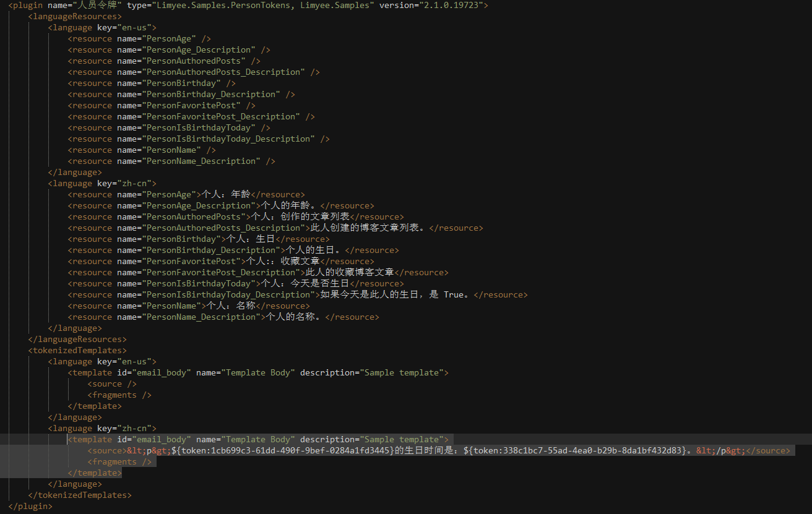The height and width of the screenshot is (514, 812).
Task: Click the opening tokenizedTemplates tag
Action: 77,351
